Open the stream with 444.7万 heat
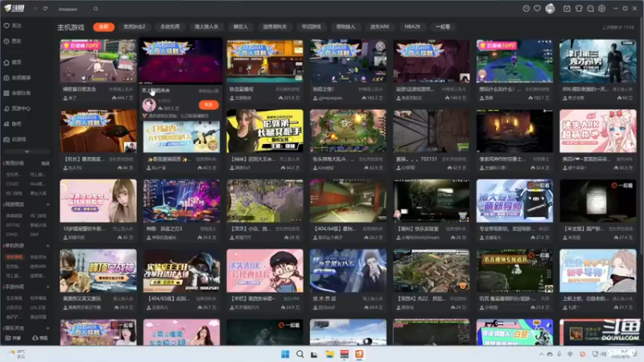The image size is (644, 362). [x=97, y=61]
